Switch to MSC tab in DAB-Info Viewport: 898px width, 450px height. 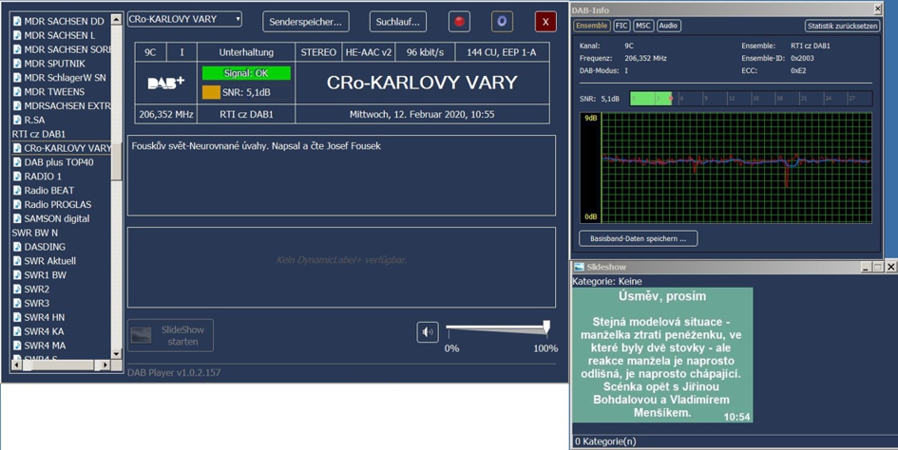tap(643, 26)
